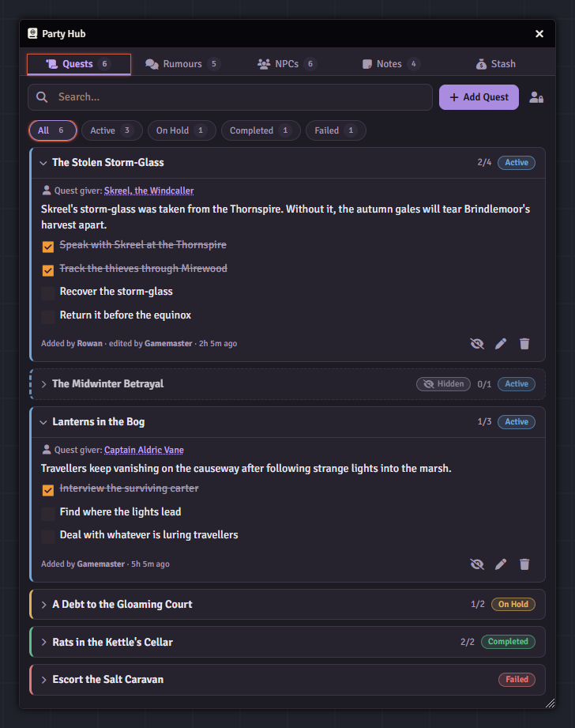Collapse The Stolen Storm-Glass quest

[x=43, y=163]
